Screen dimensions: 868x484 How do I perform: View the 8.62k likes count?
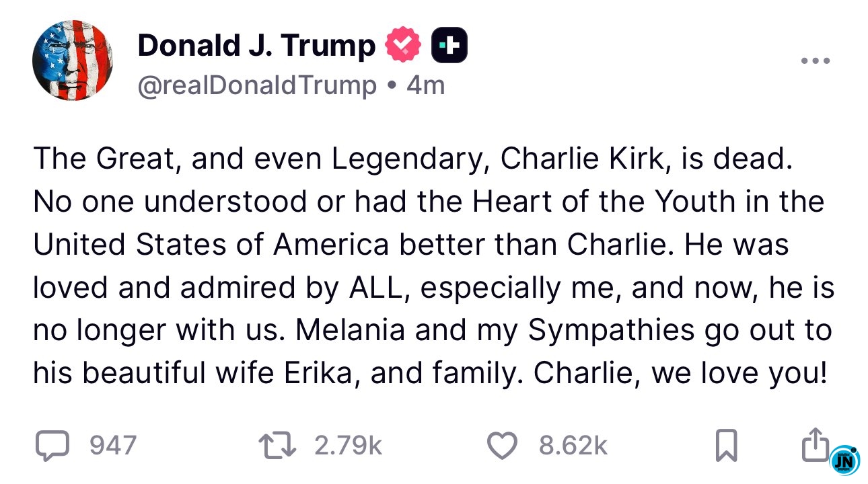pyautogui.click(x=573, y=445)
